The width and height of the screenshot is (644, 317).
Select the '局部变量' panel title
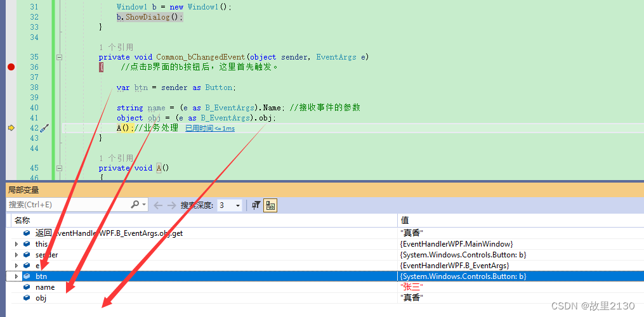coord(24,190)
